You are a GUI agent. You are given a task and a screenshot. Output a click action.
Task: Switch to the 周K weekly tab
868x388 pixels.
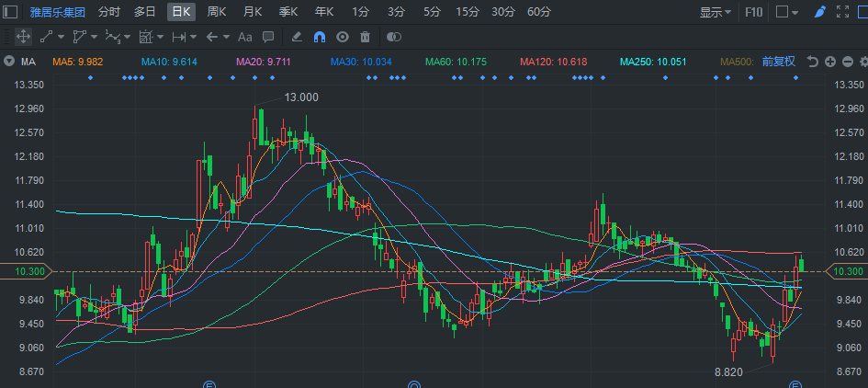(217, 12)
